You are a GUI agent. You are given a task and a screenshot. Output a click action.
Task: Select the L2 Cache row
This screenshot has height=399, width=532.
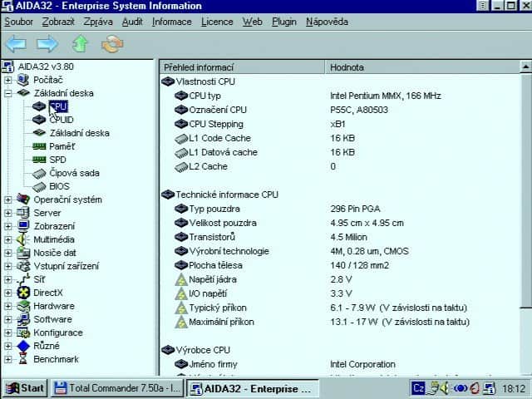[339, 166]
